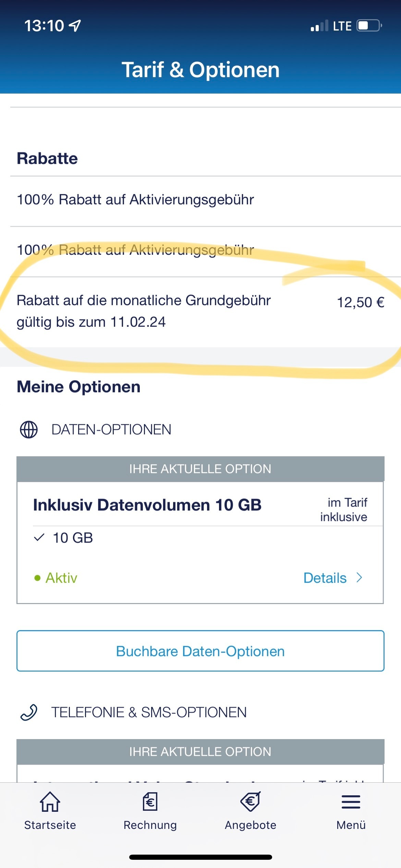Tap the TELEFONIE & SMS-OPTIONEN section header
Viewport: 401px width, 868px height.
149,712
